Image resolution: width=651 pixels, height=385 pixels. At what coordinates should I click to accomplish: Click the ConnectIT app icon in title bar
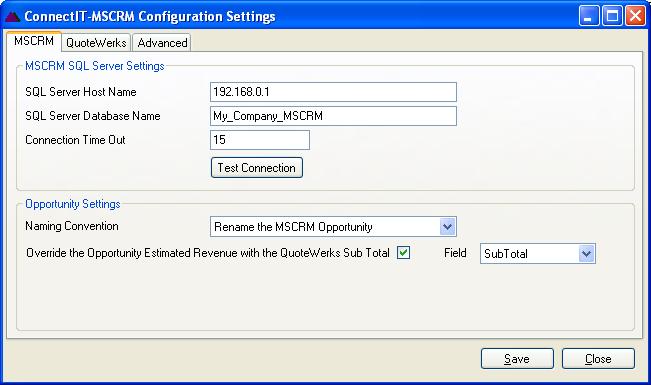(x=12, y=17)
